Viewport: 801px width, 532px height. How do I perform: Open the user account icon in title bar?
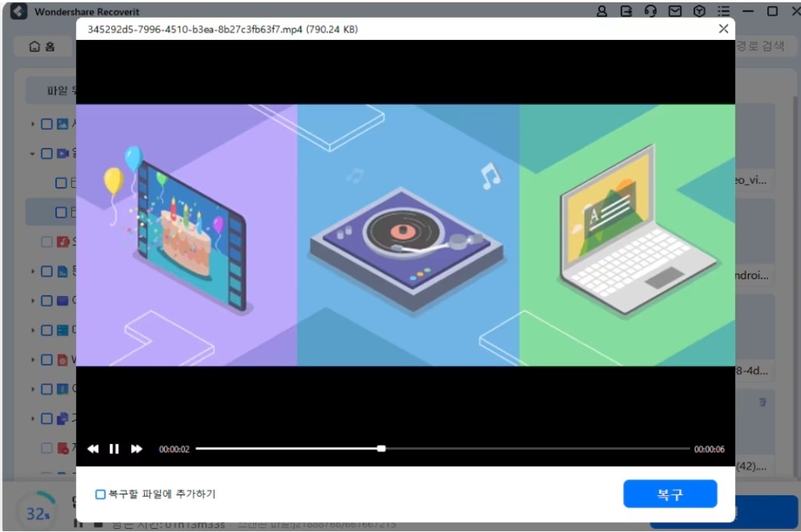coord(602,11)
